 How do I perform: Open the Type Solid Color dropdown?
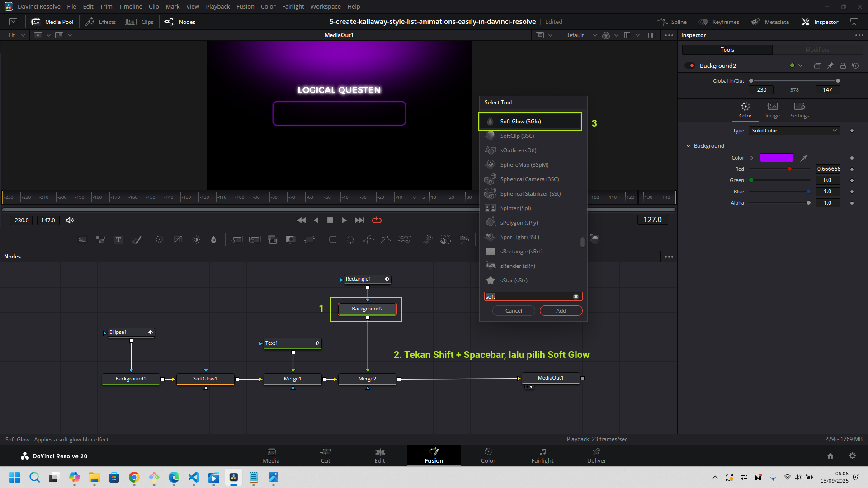(794, 131)
